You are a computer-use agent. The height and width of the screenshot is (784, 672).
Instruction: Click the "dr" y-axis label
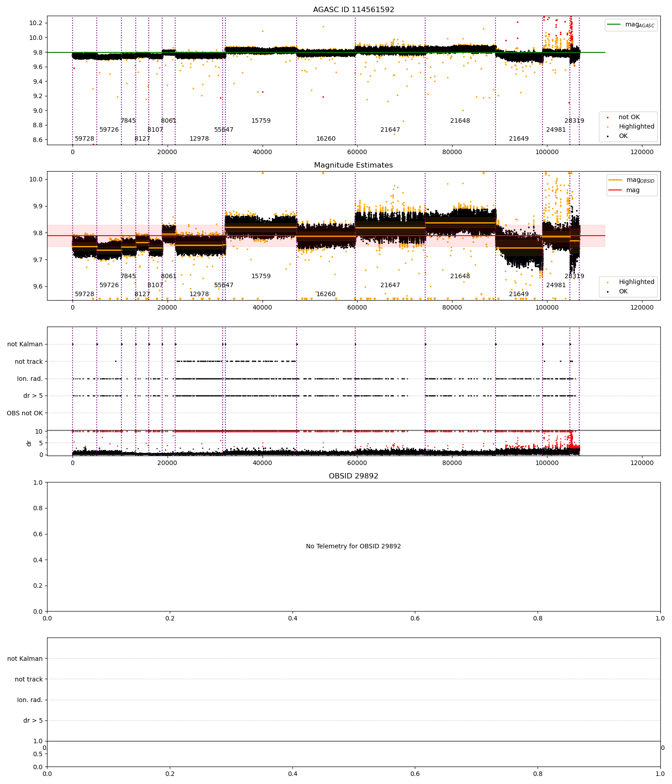pos(29,443)
